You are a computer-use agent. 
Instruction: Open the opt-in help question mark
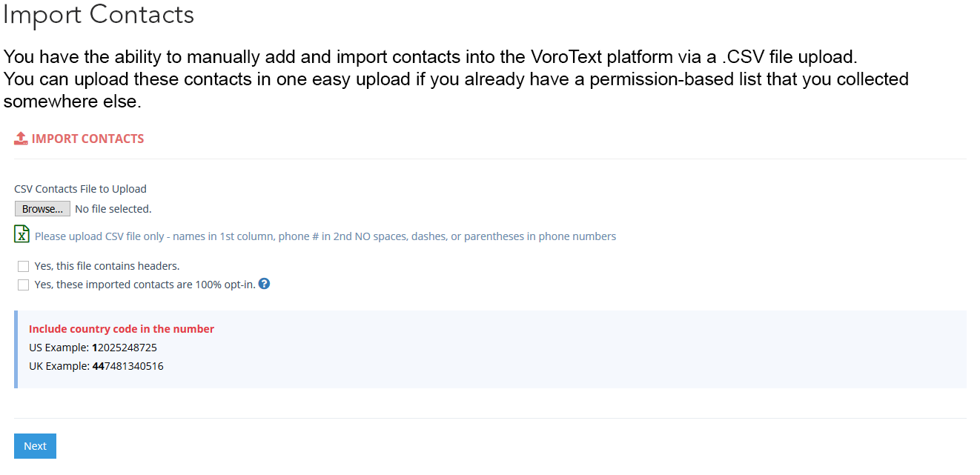click(x=264, y=284)
